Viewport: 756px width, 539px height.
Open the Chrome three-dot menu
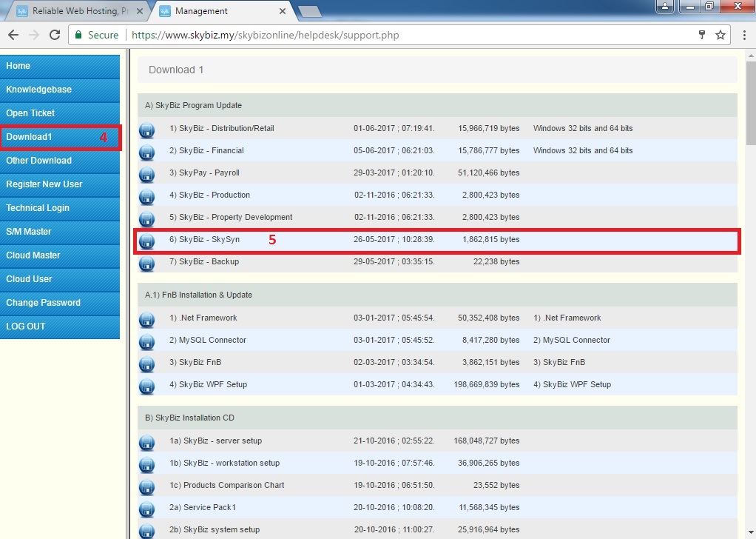[744, 35]
